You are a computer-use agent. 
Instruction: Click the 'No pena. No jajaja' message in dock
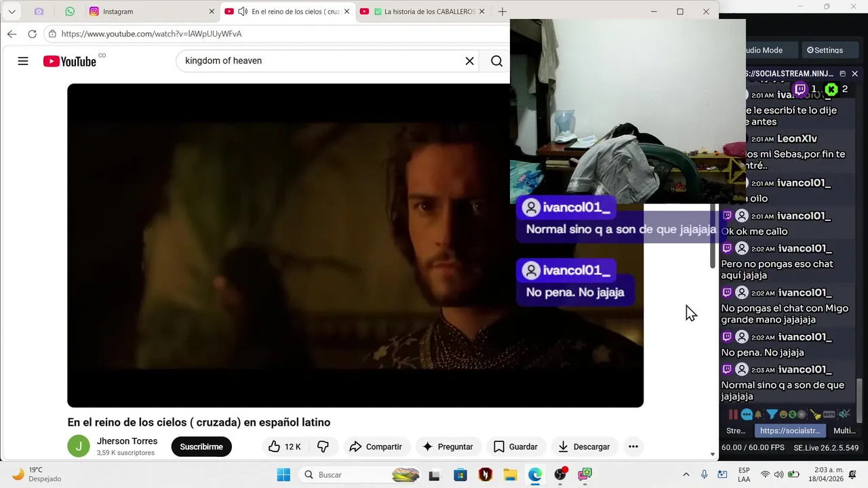pyautogui.click(x=762, y=352)
